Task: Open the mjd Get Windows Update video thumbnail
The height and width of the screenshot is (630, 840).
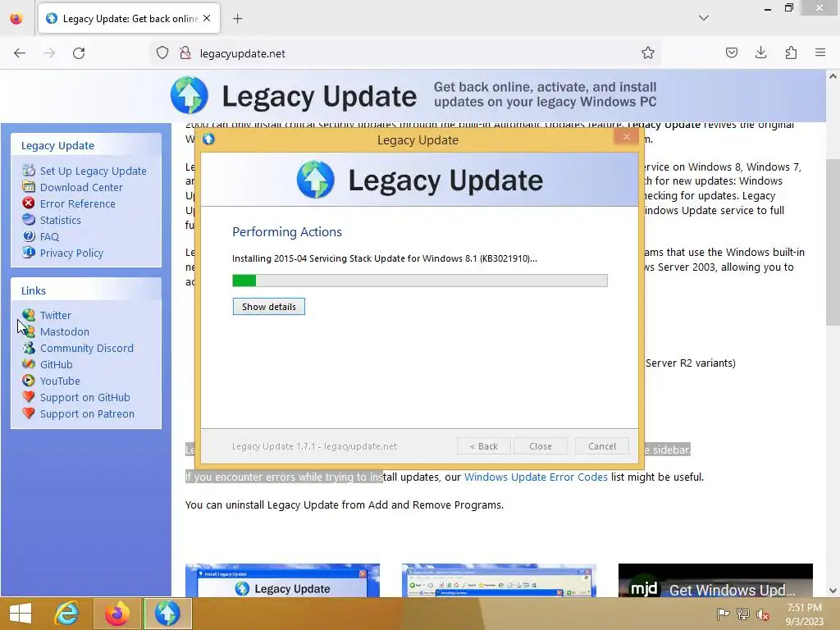Action: point(715,580)
